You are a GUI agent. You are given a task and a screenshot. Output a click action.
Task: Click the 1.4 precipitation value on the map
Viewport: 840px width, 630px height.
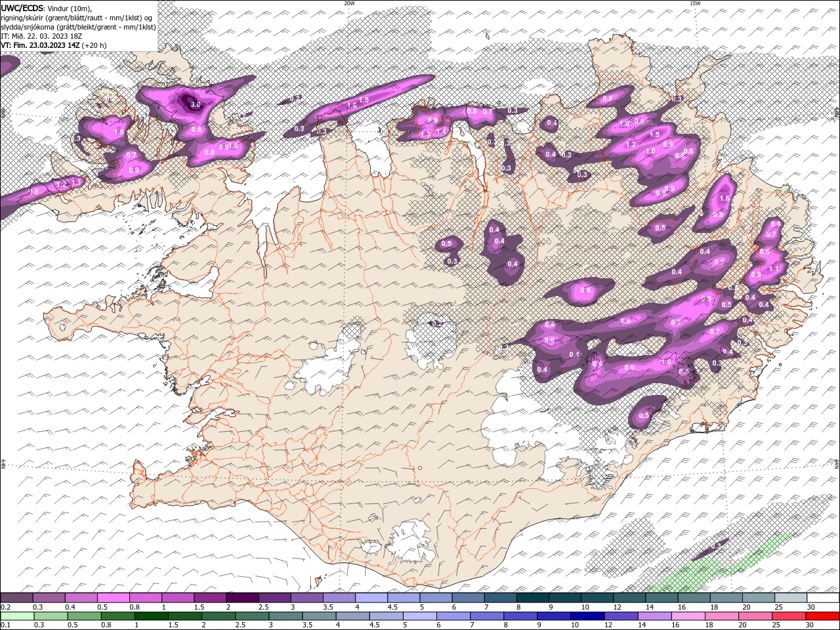(x=442, y=131)
